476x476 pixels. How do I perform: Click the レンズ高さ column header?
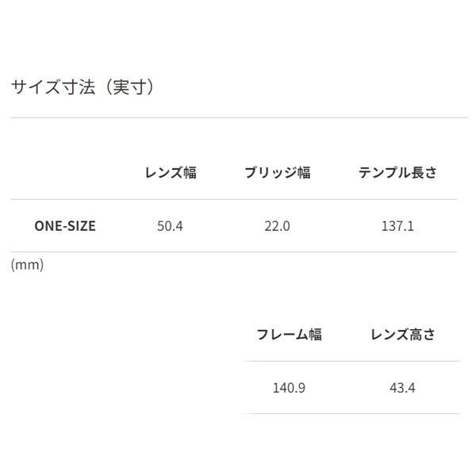403,334
